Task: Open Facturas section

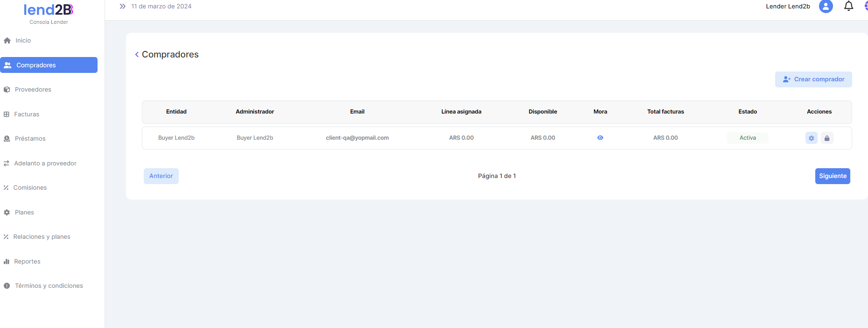Action: coord(27,114)
